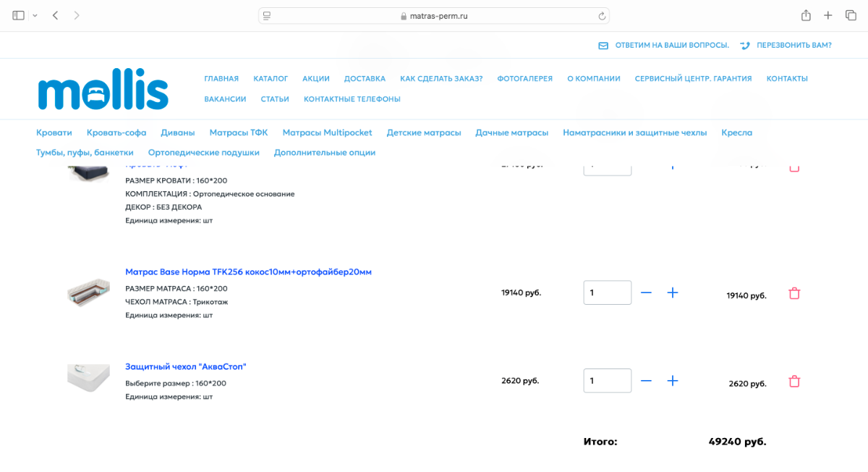Screen dimensions: 868x472
Task: Click the mollis logo
Action: 103,89
